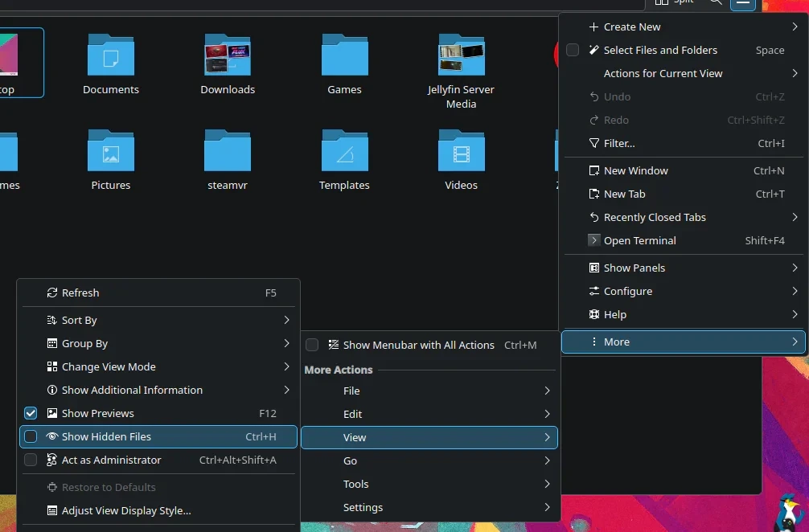Screen dimensions: 809x532
Task: Open the Jellyfin Server Media folder icon
Action: [462, 55]
